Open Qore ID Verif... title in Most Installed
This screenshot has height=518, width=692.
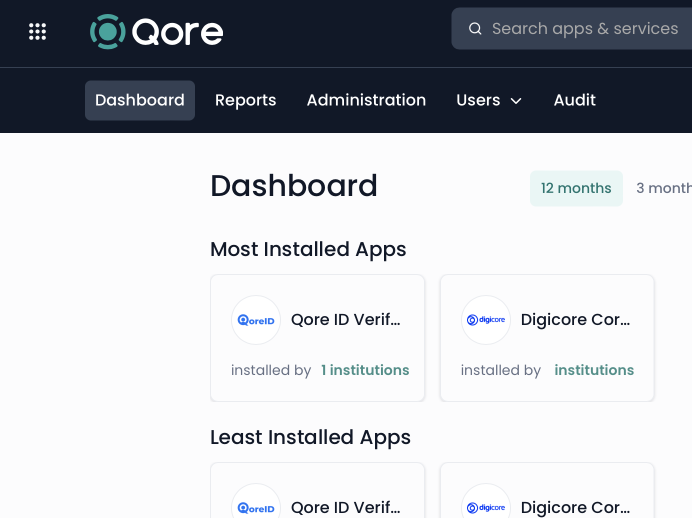[x=346, y=320]
